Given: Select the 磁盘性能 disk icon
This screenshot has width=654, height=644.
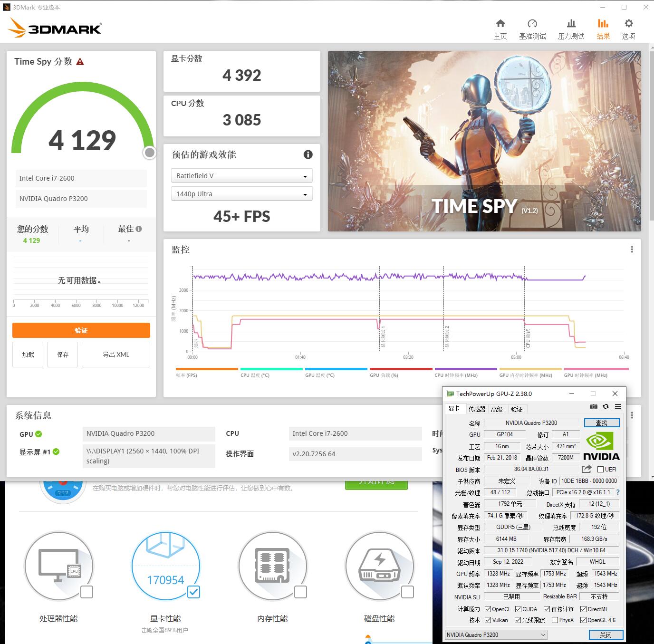Looking at the screenshot, I should [x=379, y=566].
